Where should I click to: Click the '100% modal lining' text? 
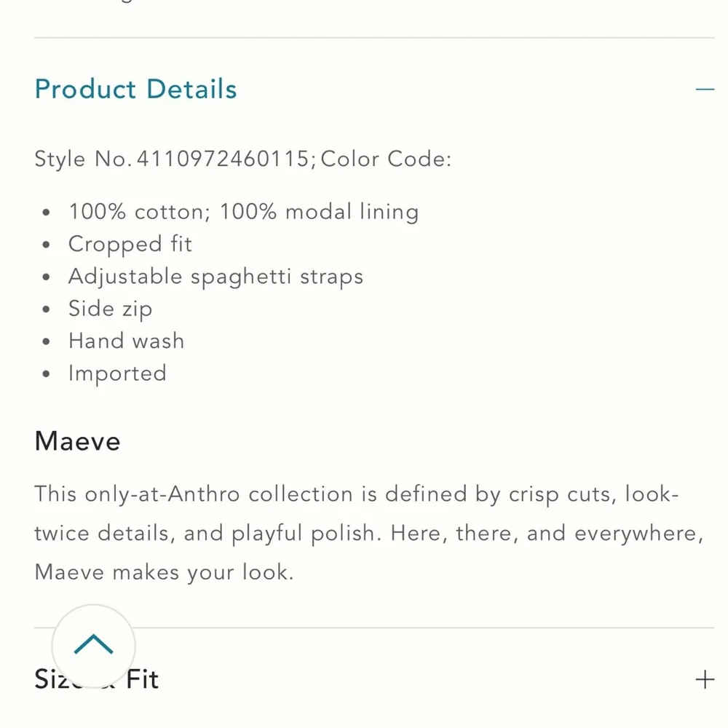point(319,212)
